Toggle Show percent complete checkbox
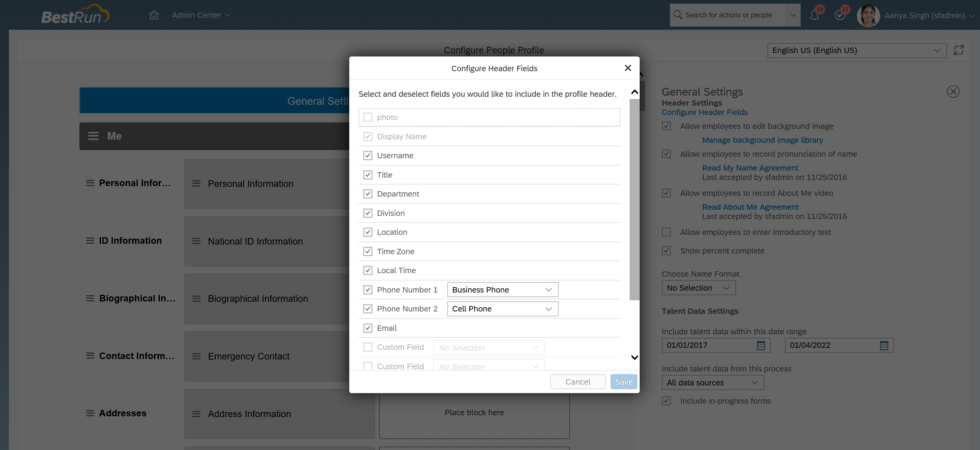The width and height of the screenshot is (980, 450). [x=666, y=251]
